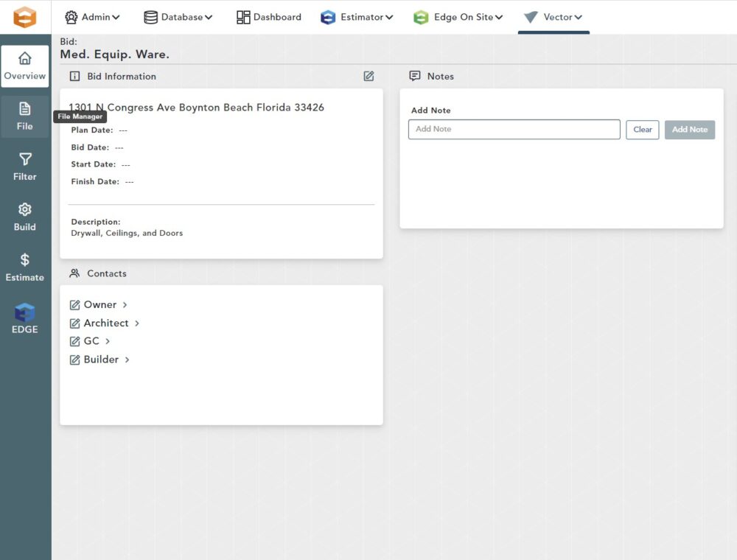Click the Admin gear icon
This screenshot has width=737, height=560.
coord(71,18)
